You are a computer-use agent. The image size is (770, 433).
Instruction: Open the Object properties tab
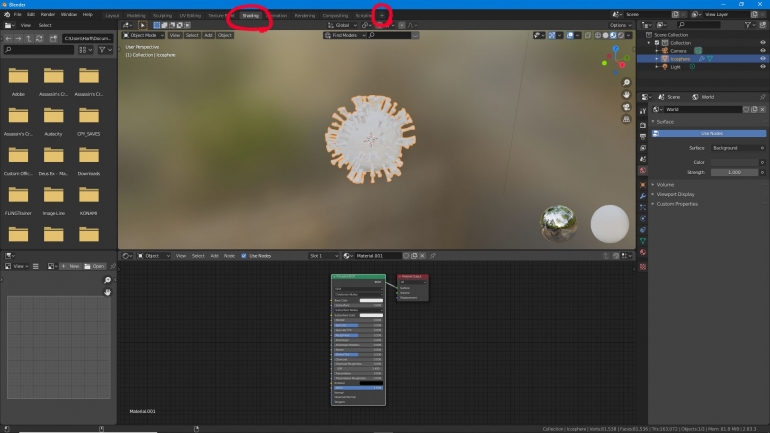tap(643, 185)
